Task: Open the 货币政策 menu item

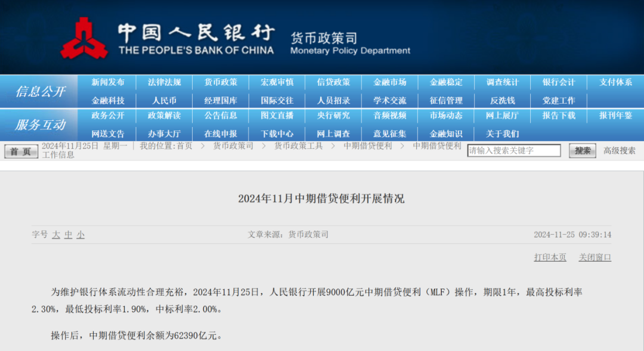Action: coord(221,82)
